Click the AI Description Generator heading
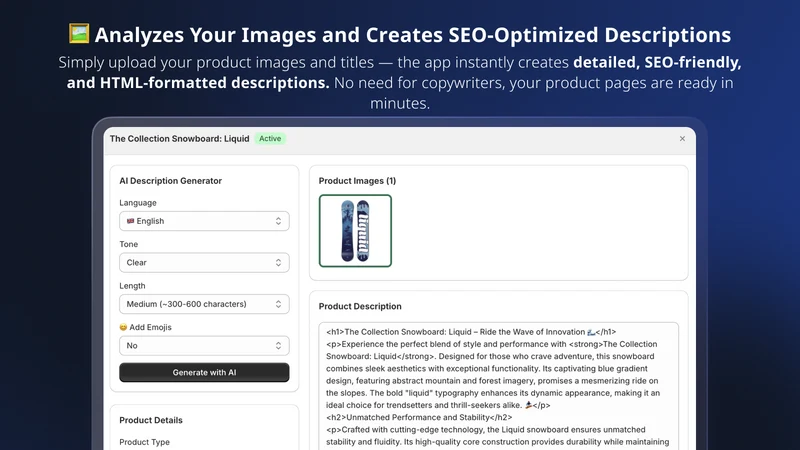Screen dimensions: 800x450 [x=170, y=181]
